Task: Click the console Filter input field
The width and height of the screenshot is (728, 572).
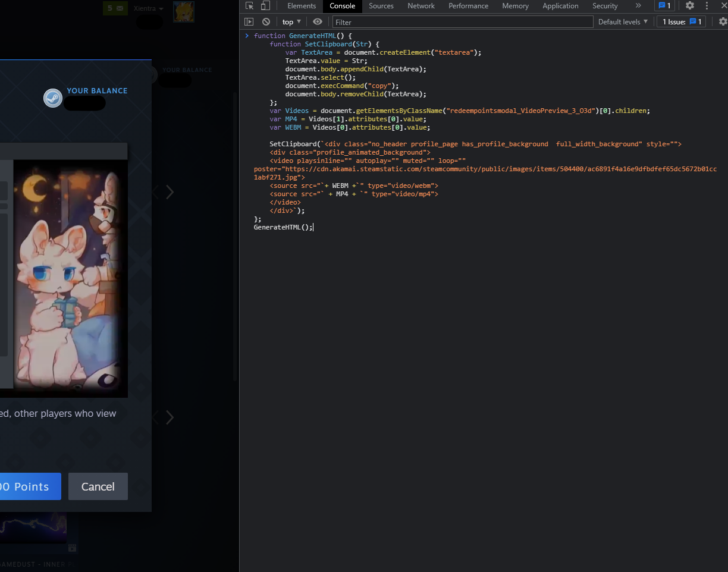Action: tap(463, 21)
